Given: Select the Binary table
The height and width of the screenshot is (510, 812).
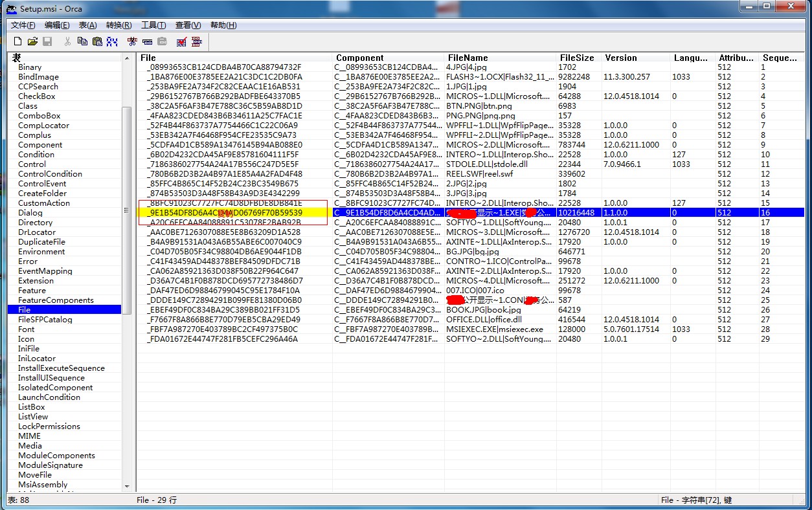Looking at the screenshot, I should tap(30, 67).
